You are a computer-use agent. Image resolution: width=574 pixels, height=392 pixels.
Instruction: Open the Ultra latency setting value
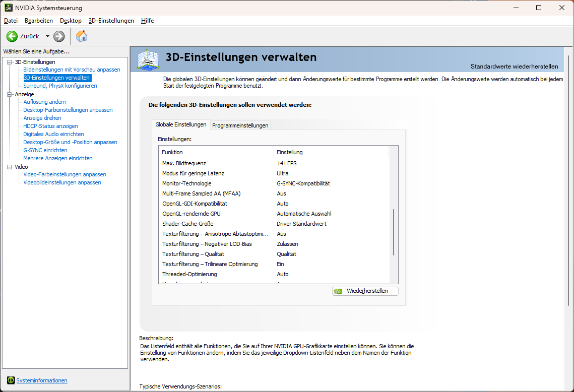(x=283, y=173)
